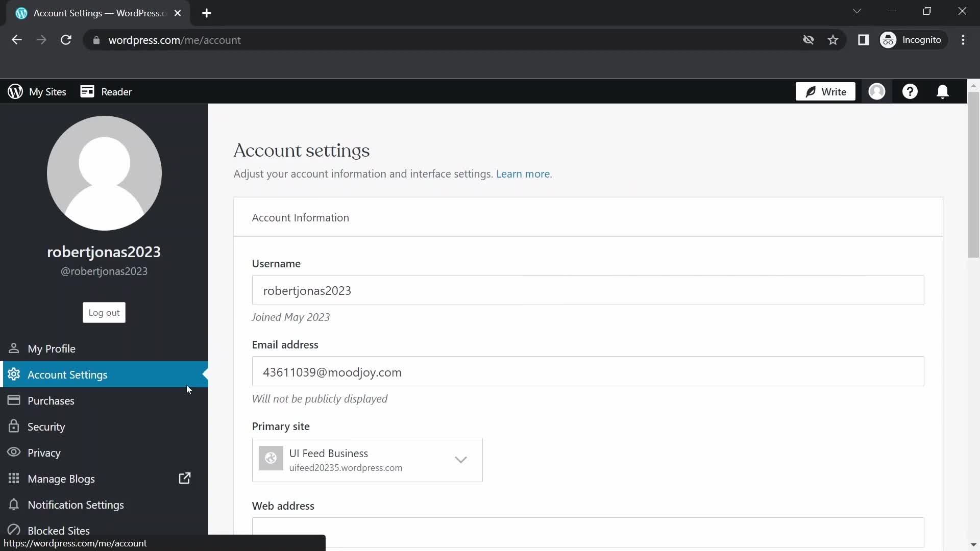Open the notifications bell

(x=942, y=92)
